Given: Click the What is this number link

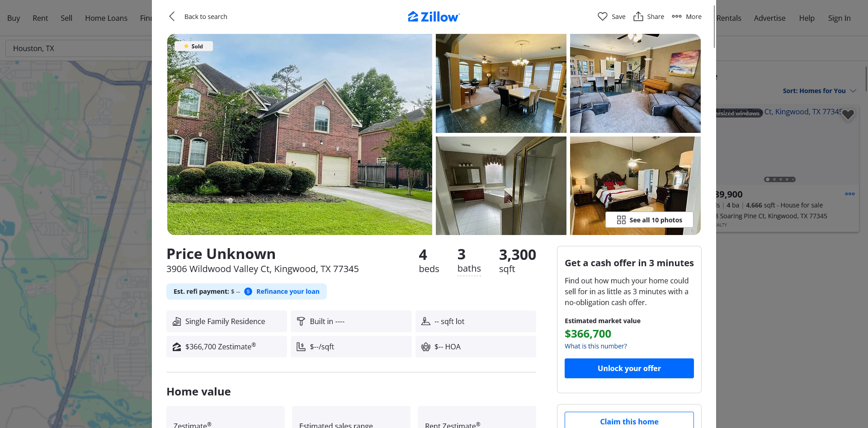Looking at the screenshot, I should 595,346.
